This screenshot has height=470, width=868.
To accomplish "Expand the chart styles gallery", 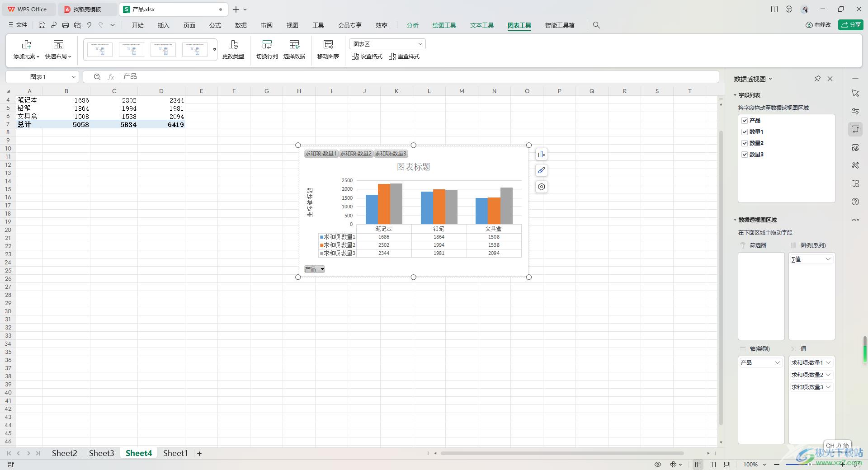I will coord(215,50).
